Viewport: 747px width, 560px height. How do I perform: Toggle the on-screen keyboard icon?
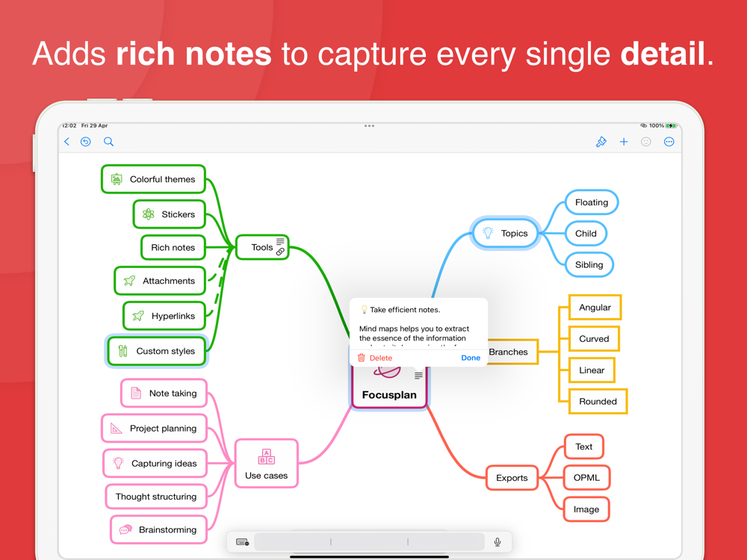pyautogui.click(x=243, y=542)
